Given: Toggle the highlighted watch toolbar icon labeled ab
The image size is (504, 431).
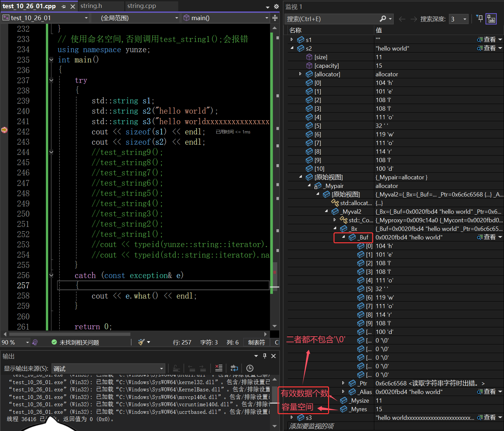Looking at the screenshot, I should tap(491, 19).
